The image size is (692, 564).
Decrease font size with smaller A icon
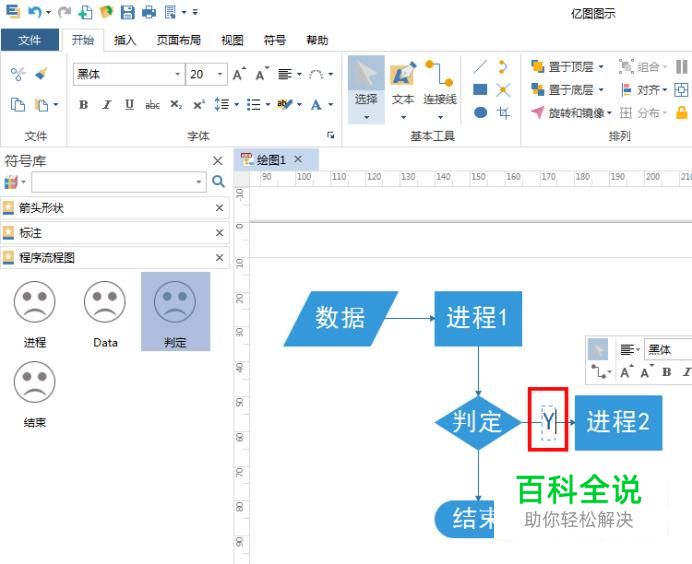pos(262,74)
